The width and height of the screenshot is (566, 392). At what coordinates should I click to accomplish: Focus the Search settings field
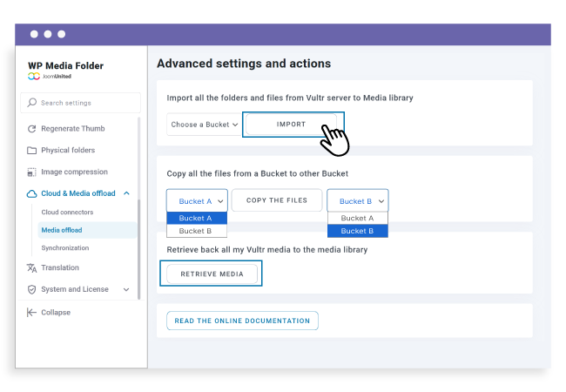click(x=80, y=103)
